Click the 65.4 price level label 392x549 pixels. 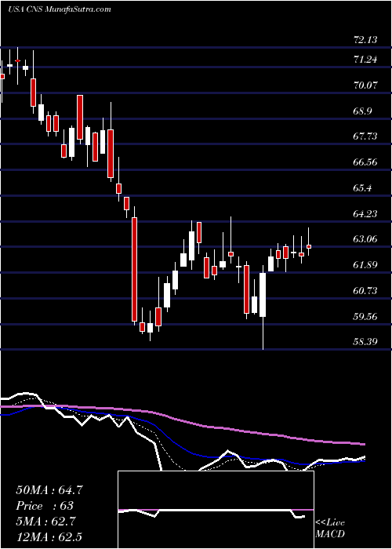(x=363, y=188)
